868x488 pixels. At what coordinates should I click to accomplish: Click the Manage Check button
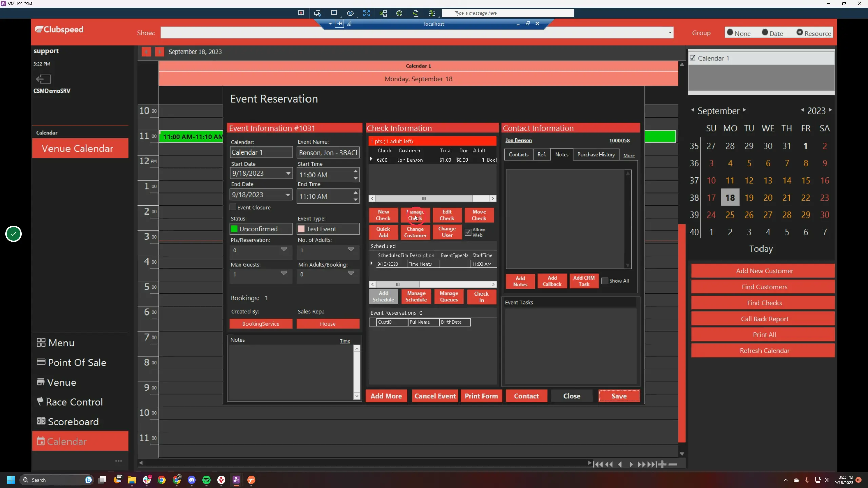point(415,215)
